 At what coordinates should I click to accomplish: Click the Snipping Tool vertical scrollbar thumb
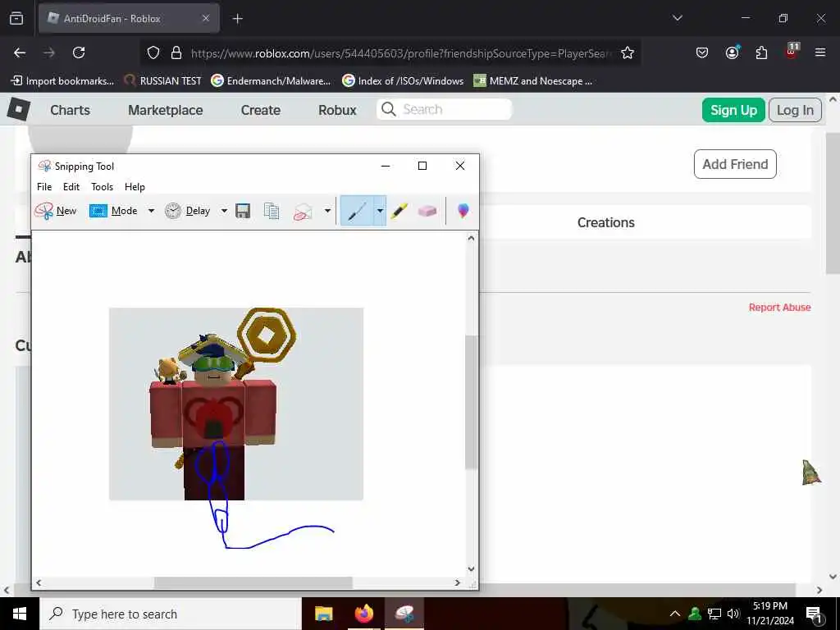470,402
